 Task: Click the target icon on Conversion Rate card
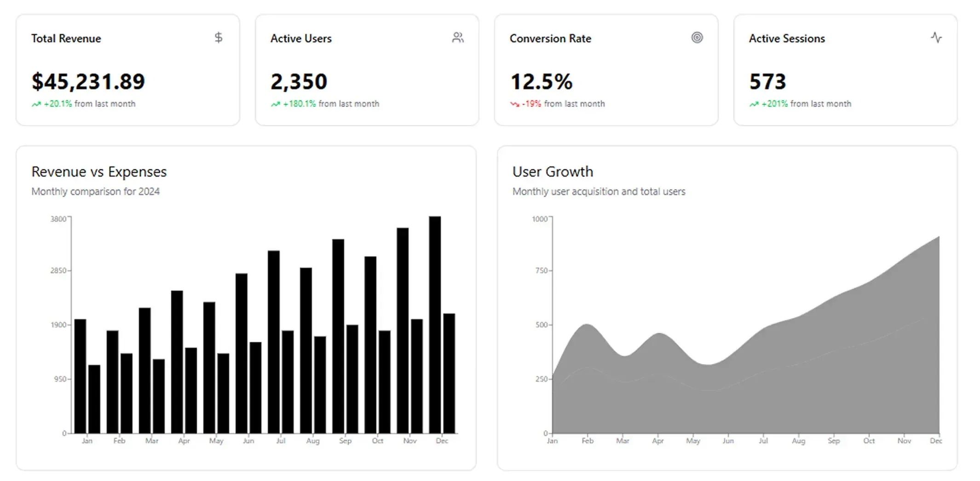pyautogui.click(x=697, y=38)
